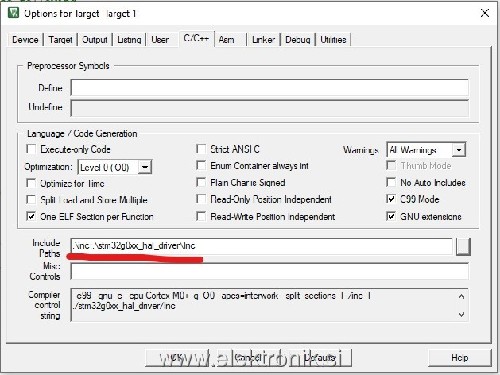
Task: Open the Warnings dropdown arrow
Action: tap(459, 150)
